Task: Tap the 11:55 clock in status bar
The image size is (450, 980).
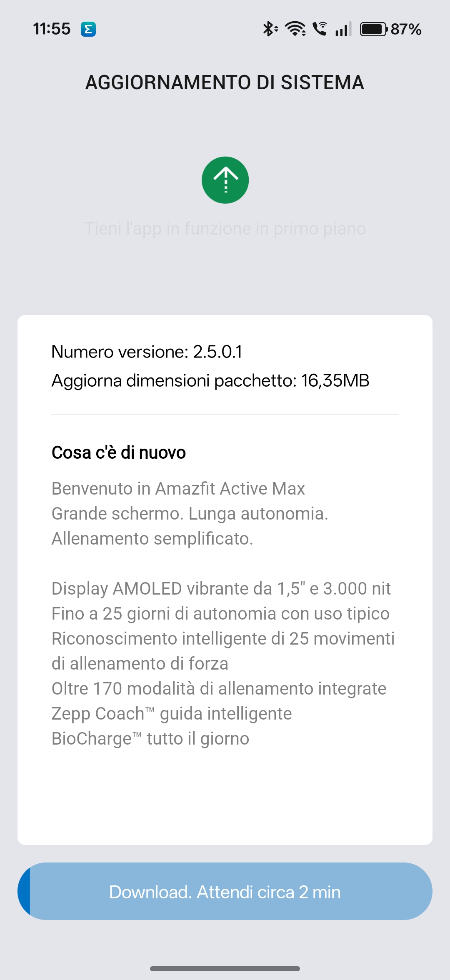Action: click(x=52, y=29)
